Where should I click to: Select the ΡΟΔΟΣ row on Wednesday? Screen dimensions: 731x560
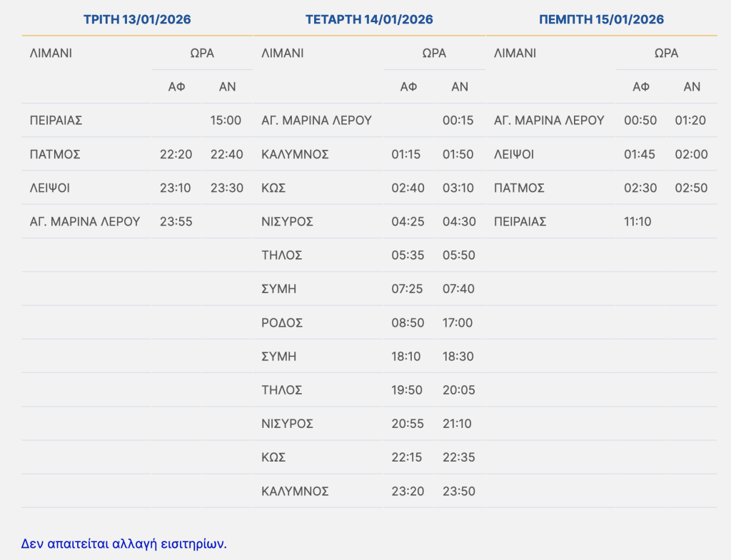click(x=283, y=322)
